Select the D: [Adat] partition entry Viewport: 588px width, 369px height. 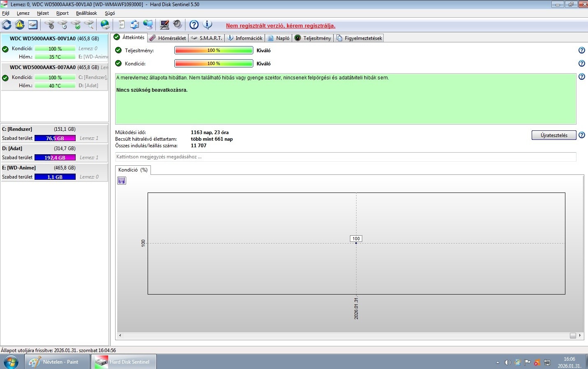(54, 153)
